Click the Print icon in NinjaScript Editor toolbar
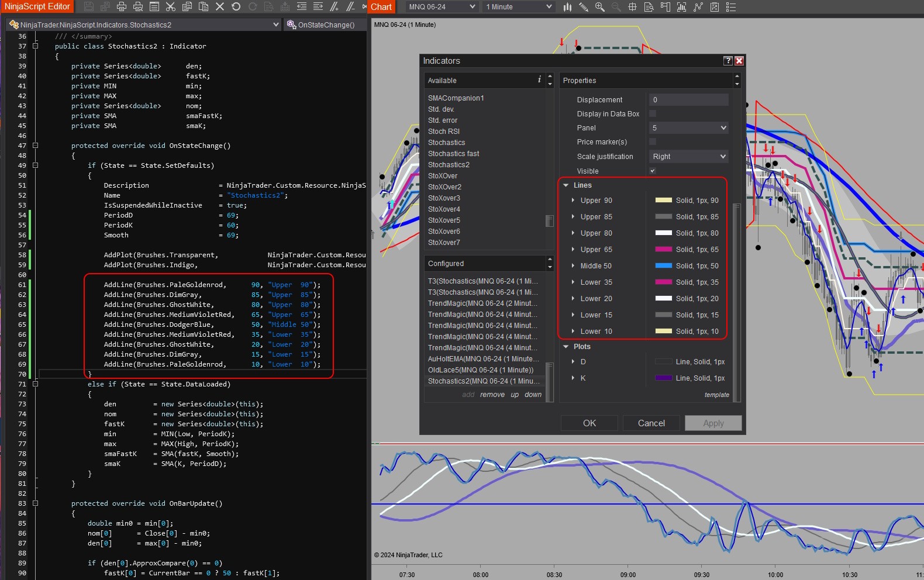The width and height of the screenshot is (924, 580). 122,7
